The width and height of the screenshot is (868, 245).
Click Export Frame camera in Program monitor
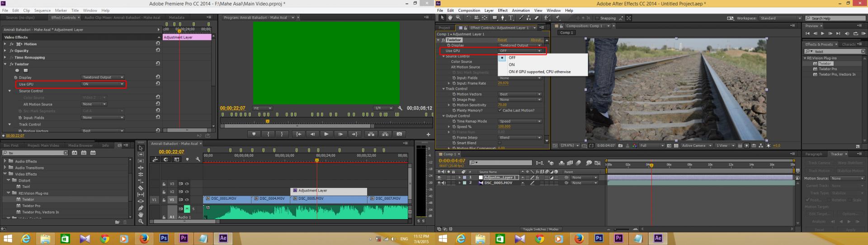tap(399, 134)
